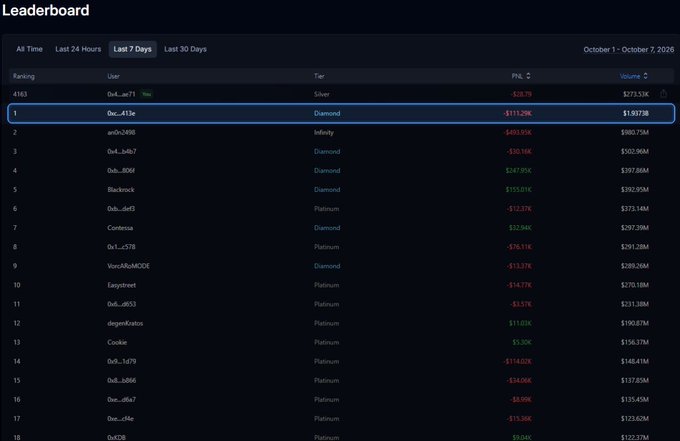
Task: Open user an0n2498
Action: pos(121,132)
